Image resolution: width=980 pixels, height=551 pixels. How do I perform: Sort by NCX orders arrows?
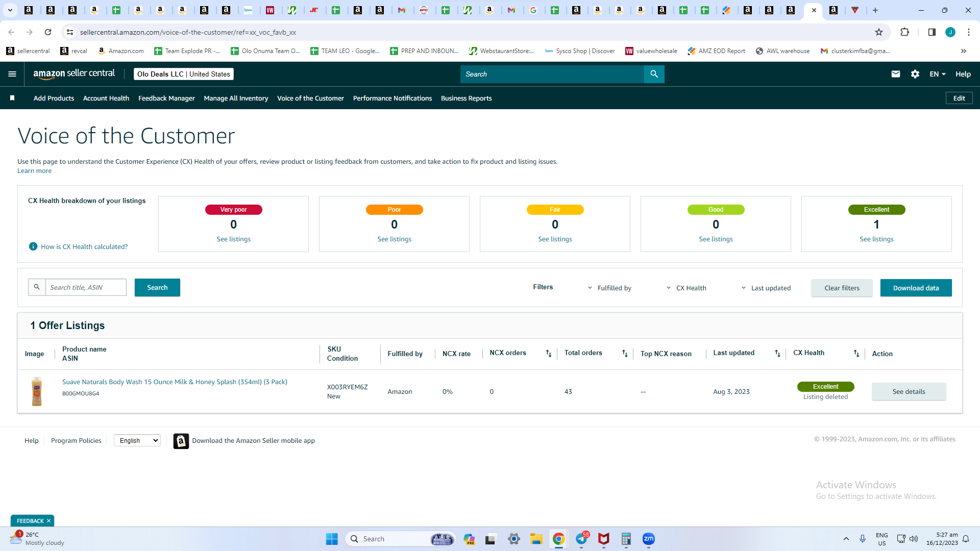tap(549, 353)
